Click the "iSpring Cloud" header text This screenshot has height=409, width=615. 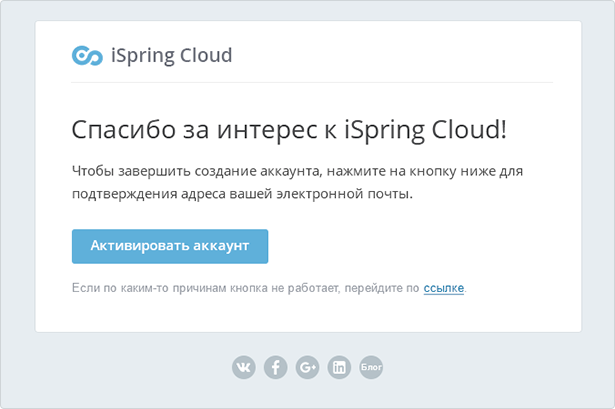171,56
